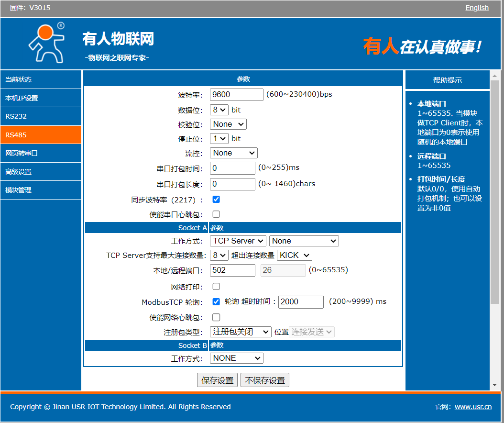The image size is (504, 423).
Task: Click the 不保存设置 button
Action: (x=265, y=380)
